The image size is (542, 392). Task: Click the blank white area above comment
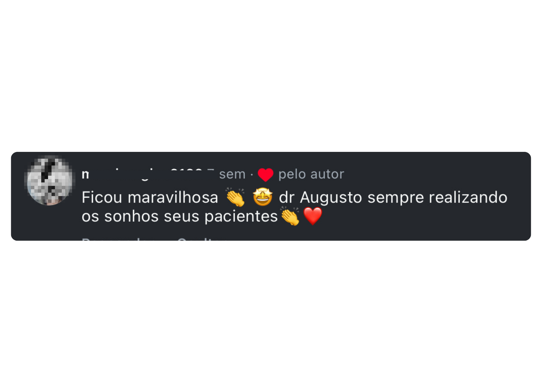tap(271, 76)
